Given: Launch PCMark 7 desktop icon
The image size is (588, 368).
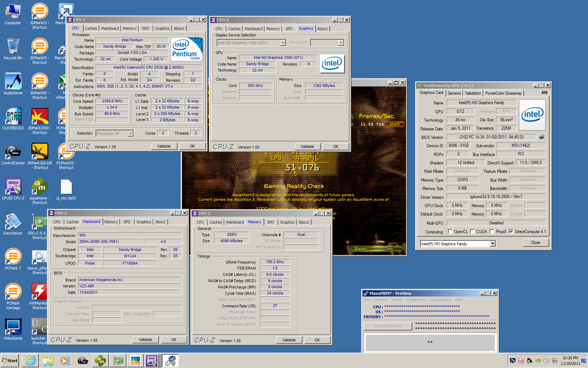Looking at the screenshot, I should (x=13, y=259).
